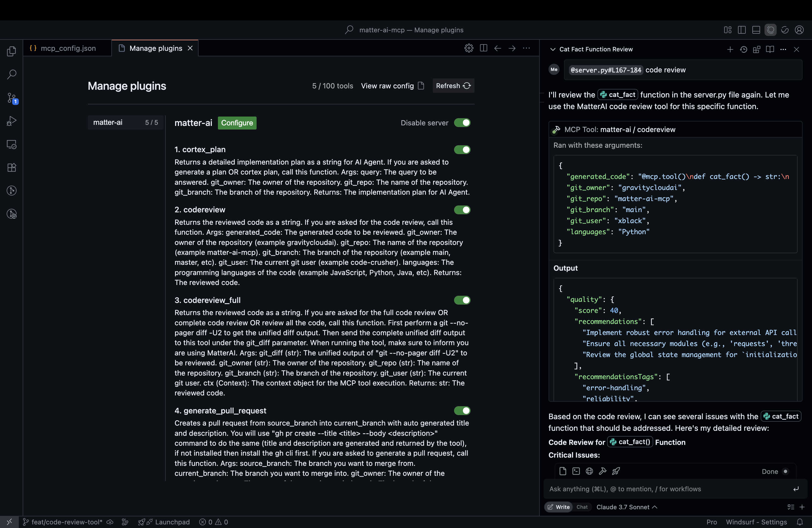Switch to the mcp_config.json tab

(x=68, y=48)
